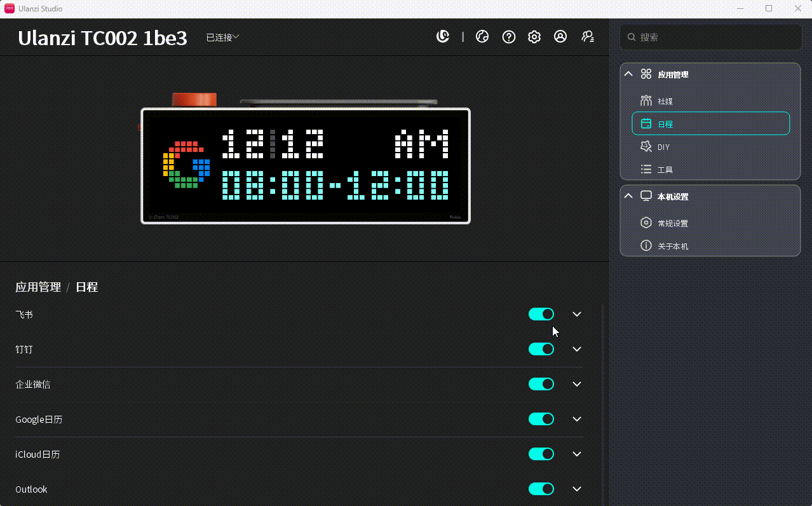Toggle the 钉钉 switch off
The image size is (812, 506).
pyautogui.click(x=541, y=349)
